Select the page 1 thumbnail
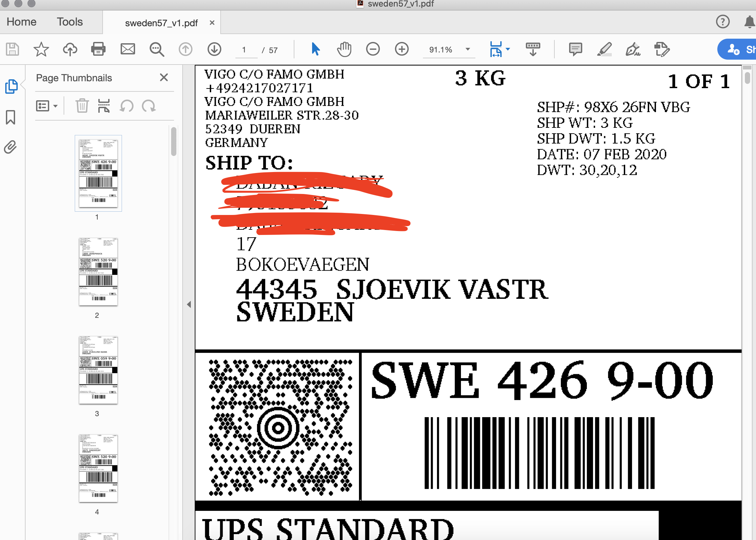This screenshot has width=756, height=540. pyautogui.click(x=98, y=173)
